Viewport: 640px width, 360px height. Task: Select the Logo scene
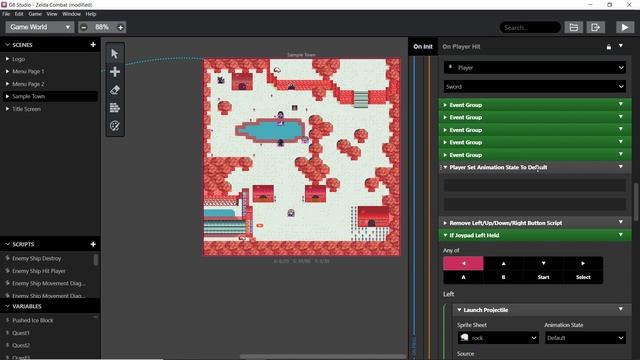coord(49,59)
